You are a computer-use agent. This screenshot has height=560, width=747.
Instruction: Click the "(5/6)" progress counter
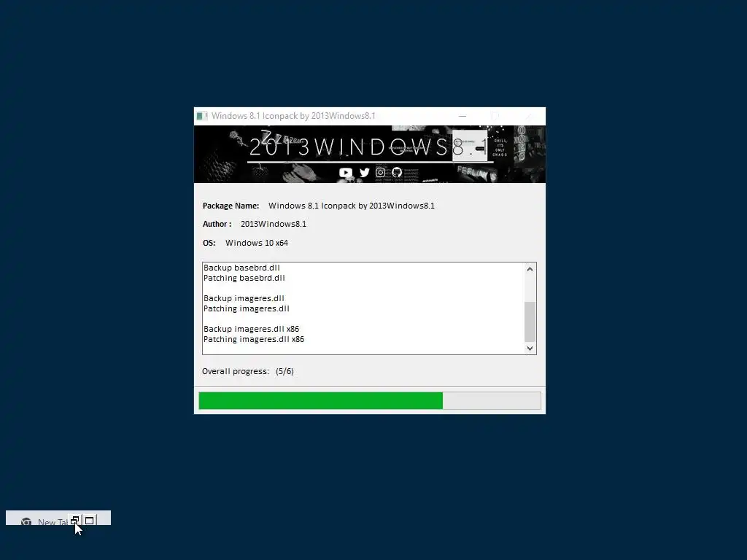tap(285, 371)
